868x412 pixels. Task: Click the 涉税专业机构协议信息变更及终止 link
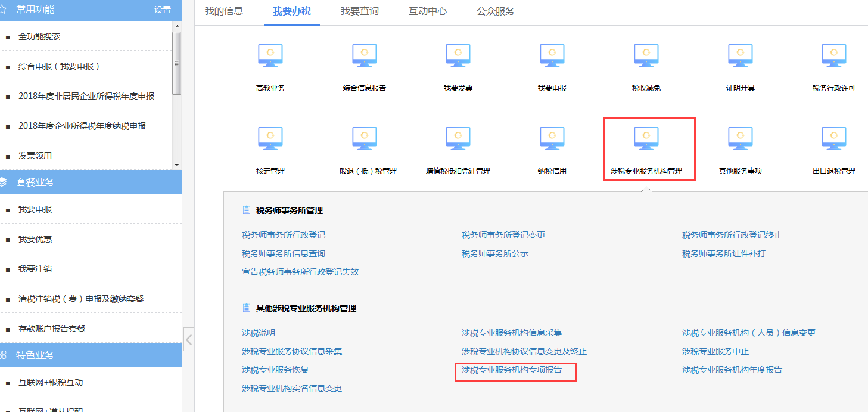[524, 351]
